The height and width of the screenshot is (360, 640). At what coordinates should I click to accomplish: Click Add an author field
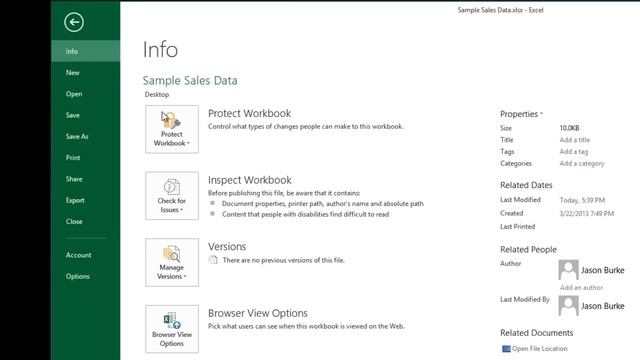click(581, 287)
